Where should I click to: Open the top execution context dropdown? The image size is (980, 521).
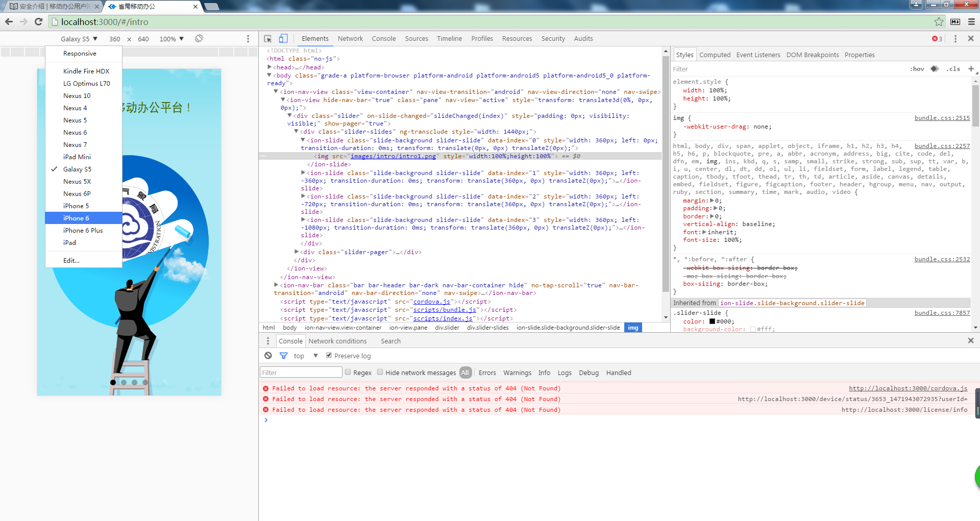click(306, 356)
